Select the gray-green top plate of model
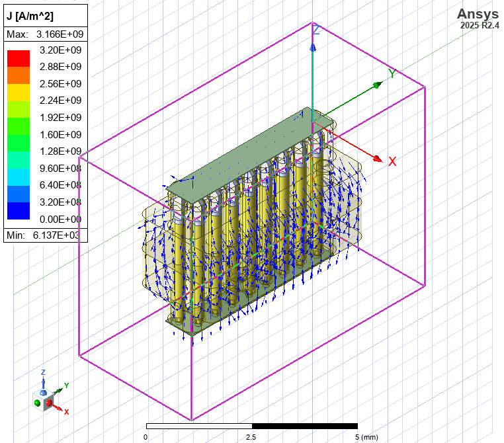Image resolution: width=504 pixels, height=443 pixels. 250,155
